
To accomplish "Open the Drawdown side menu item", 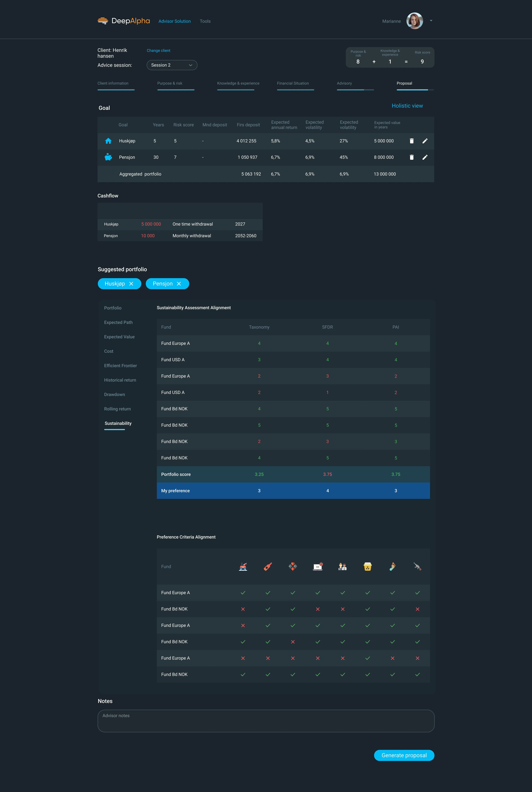I will [114, 395].
